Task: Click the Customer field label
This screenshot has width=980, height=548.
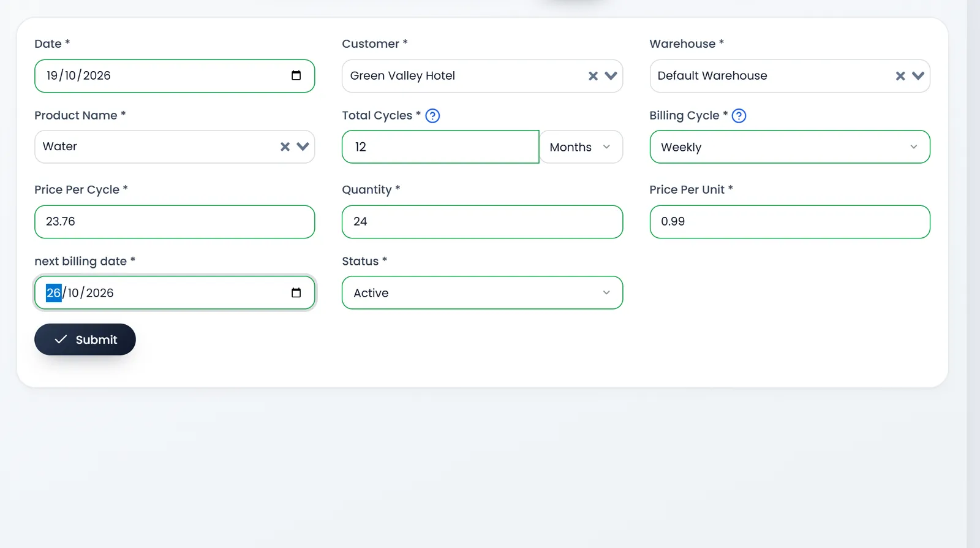Action: tap(375, 44)
